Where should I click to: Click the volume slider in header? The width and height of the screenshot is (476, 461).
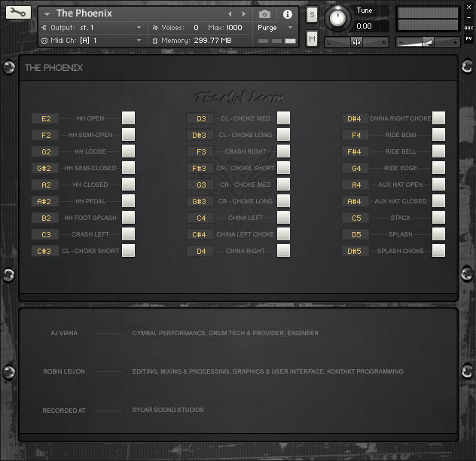pos(427,42)
